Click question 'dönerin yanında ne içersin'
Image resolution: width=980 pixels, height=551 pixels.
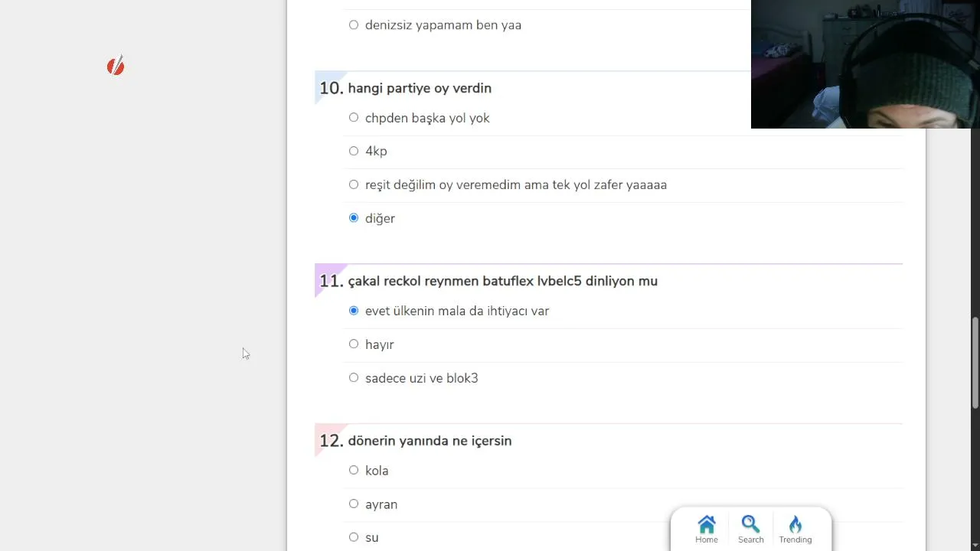tap(430, 441)
